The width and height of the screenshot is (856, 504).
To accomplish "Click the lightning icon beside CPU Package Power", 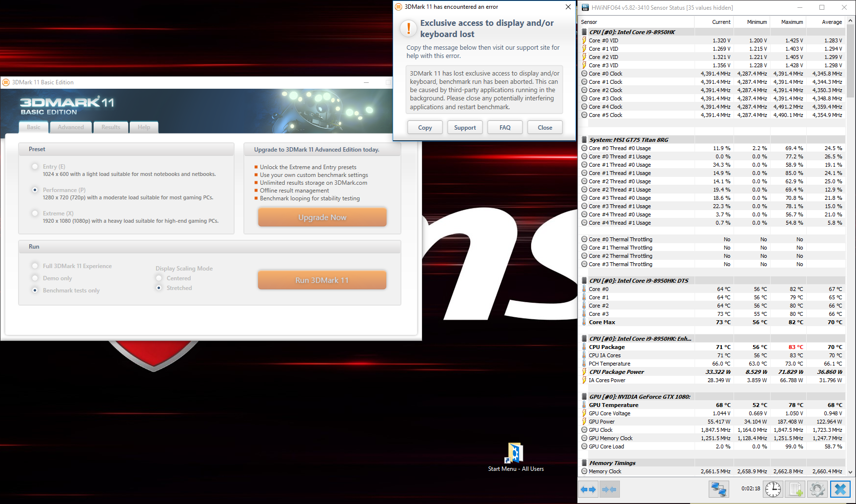I will click(x=584, y=372).
